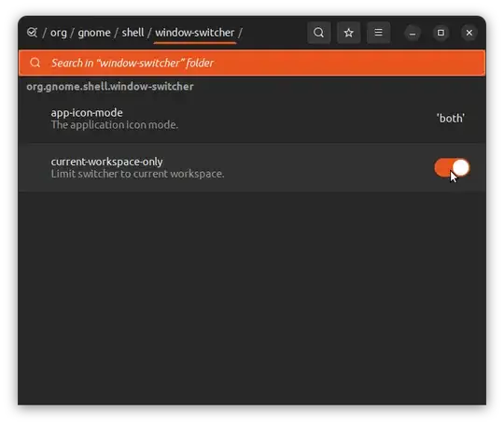Maximize the dconf Editor window

(x=441, y=33)
